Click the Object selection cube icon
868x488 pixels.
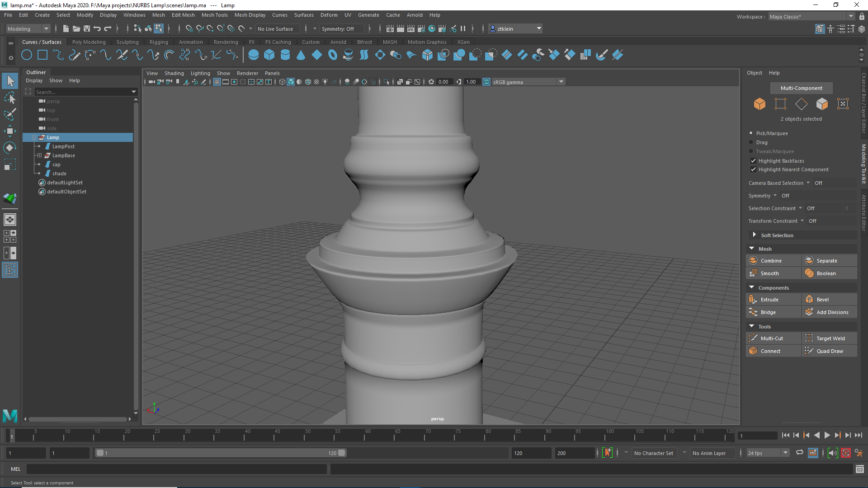759,104
